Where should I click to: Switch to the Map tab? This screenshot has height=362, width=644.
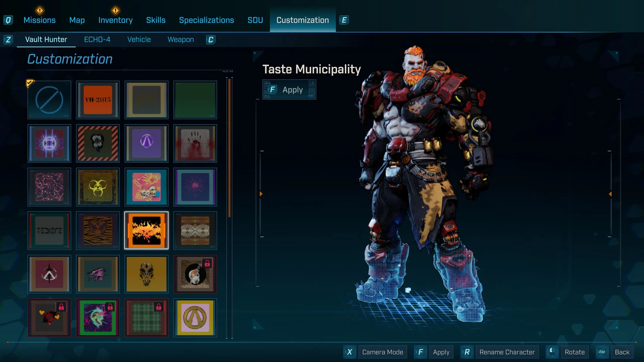[x=77, y=20]
